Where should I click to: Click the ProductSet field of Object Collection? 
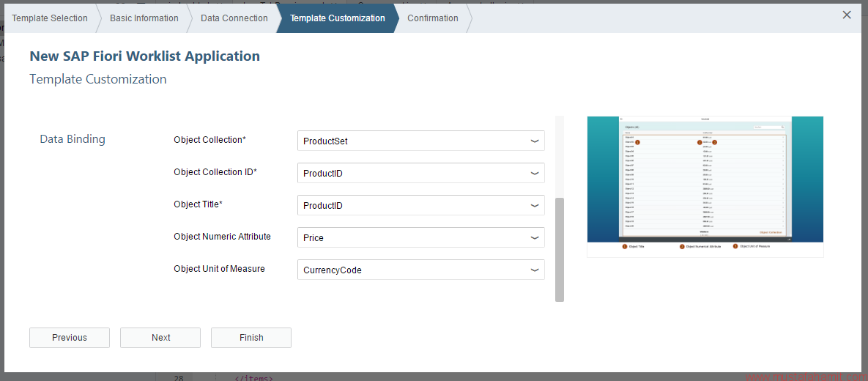click(x=420, y=141)
